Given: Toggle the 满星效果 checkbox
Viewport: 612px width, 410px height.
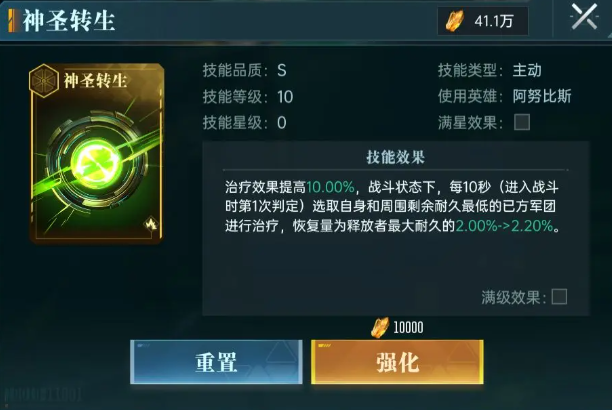Looking at the screenshot, I should click(x=522, y=122).
